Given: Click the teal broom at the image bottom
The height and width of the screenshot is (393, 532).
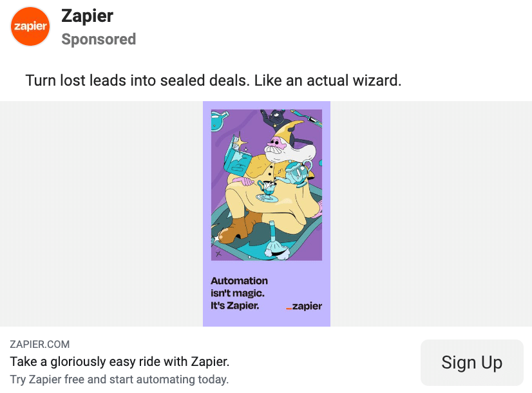Looking at the screenshot, I should coord(276,242).
